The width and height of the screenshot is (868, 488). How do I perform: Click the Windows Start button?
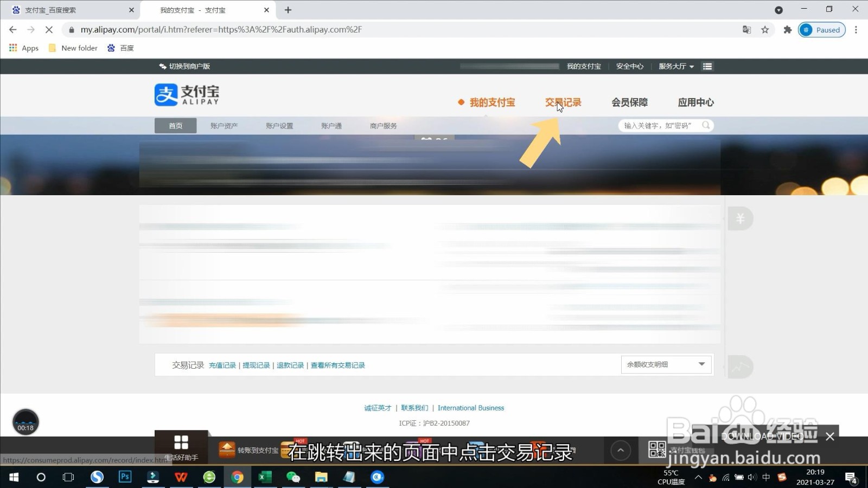click(x=14, y=477)
